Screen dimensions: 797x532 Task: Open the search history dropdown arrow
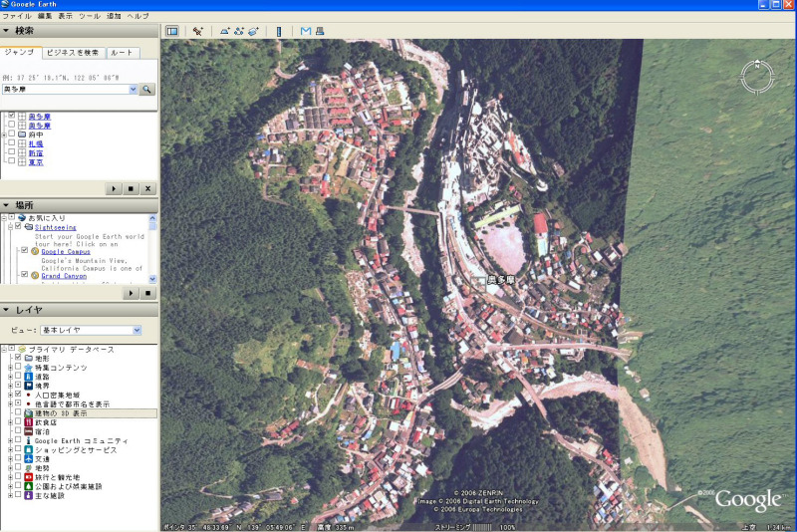point(133,90)
